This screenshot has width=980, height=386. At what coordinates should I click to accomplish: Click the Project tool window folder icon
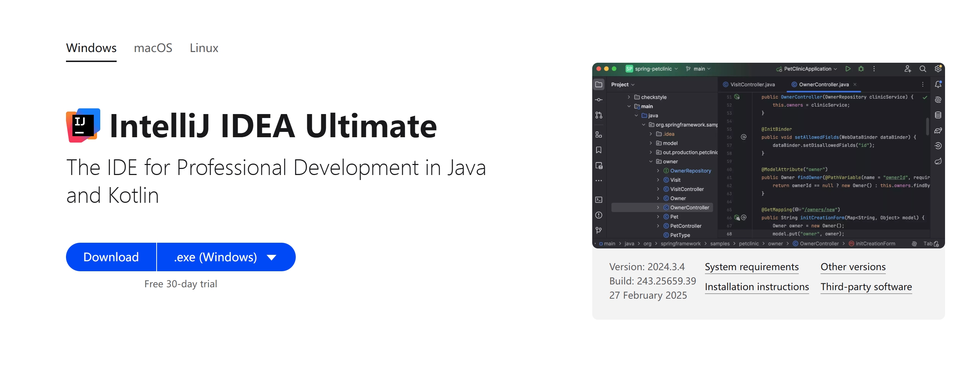coord(598,84)
